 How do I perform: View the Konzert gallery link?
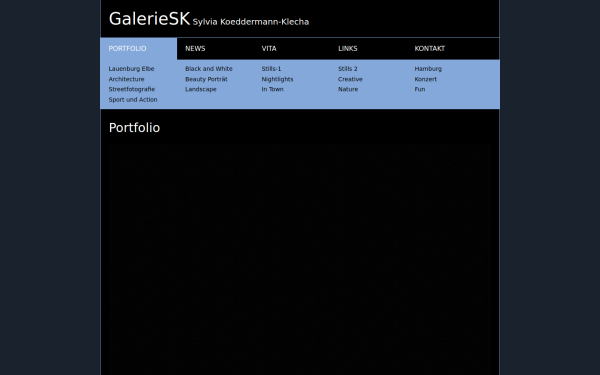[426, 79]
